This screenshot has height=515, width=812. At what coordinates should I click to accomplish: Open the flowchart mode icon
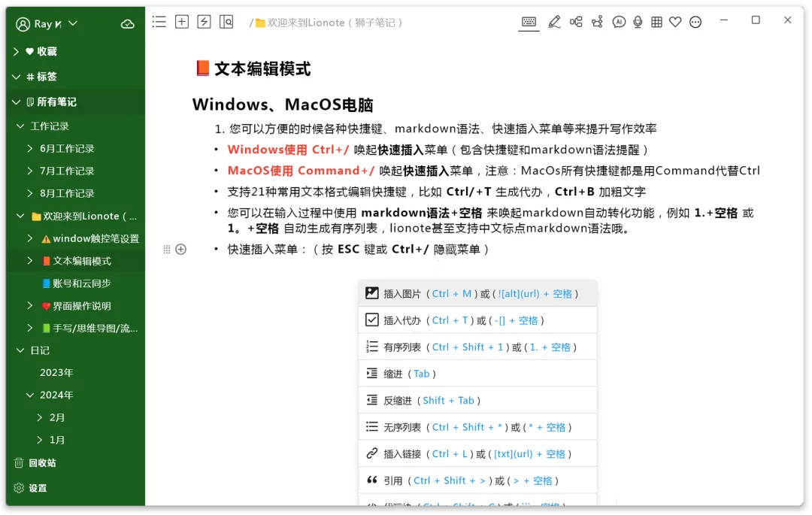[597, 22]
